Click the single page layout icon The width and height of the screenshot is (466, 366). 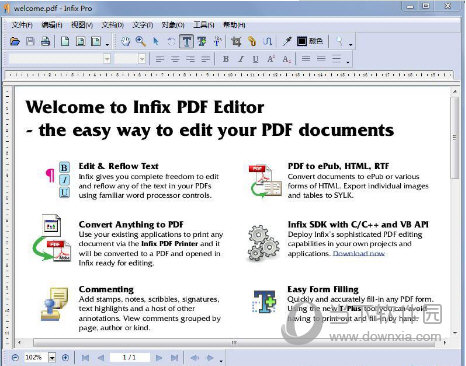click(x=65, y=41)
